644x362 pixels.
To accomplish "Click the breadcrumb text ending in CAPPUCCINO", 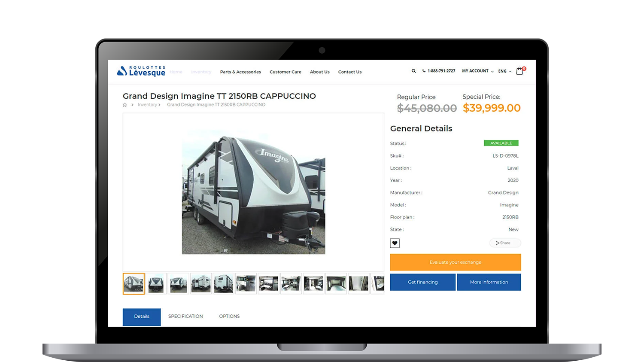I will point(216,105).
